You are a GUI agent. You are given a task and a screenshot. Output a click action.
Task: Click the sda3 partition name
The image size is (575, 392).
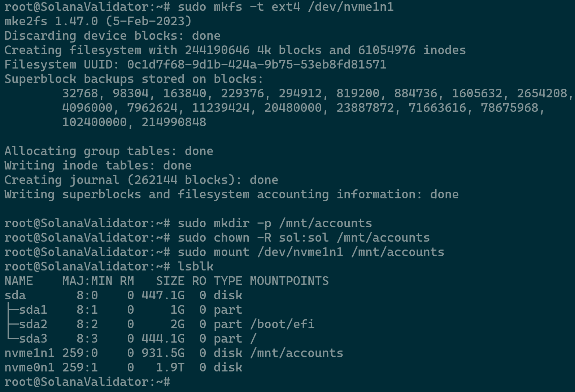pyautogui.click(x=33, y=339)
